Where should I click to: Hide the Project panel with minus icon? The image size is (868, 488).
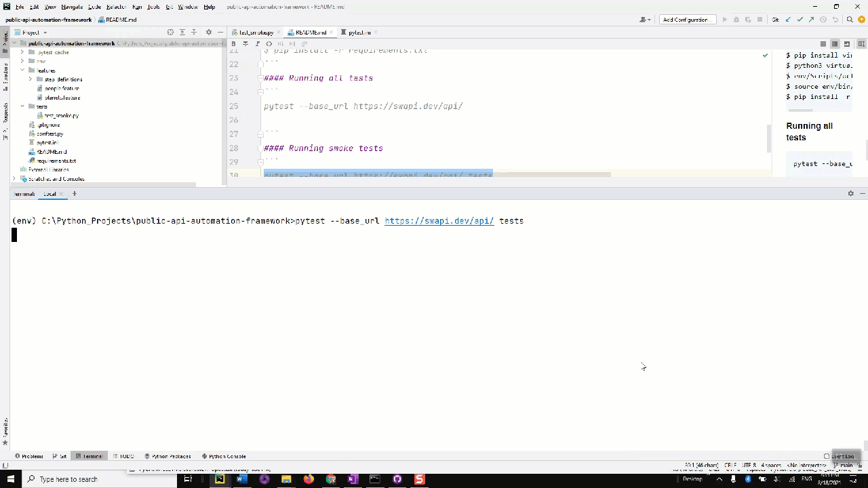coord(220,33)
